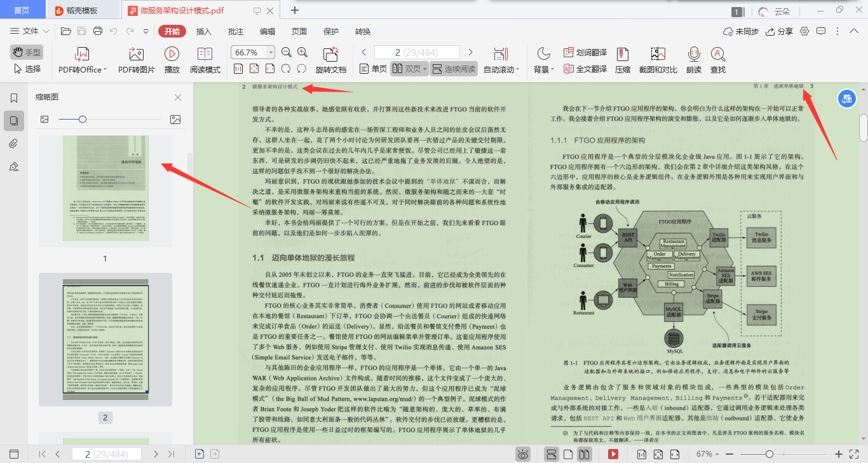The height and width of the screenshot is (463, 868).
Task: Expand the 双页 dropdown arrow
Action: point(425,69)
